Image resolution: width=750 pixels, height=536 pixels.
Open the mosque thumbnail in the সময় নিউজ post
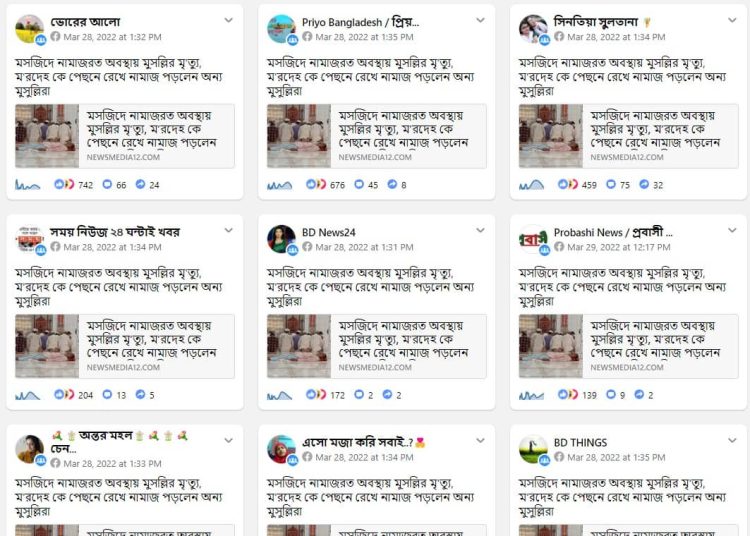tap(47, 346)
